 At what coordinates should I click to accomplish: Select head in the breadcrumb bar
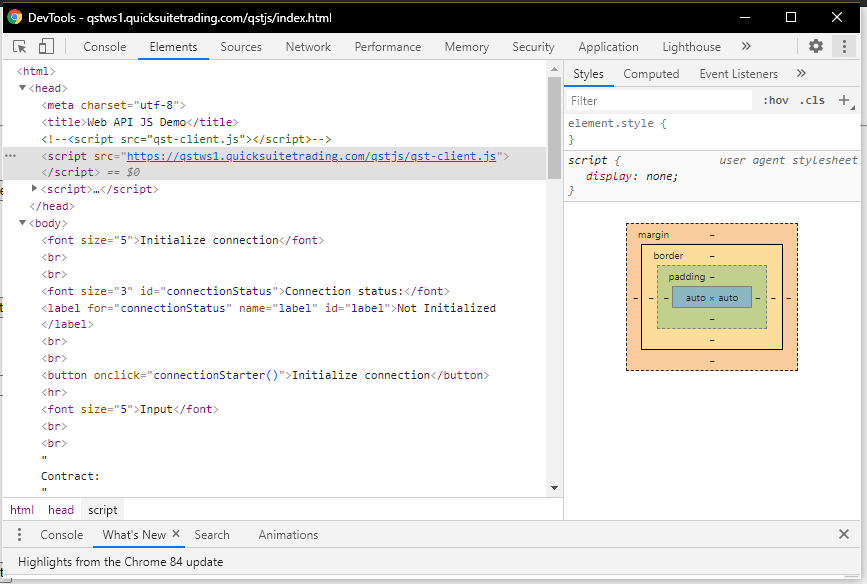pyautogui.click(x=61, y=510)
